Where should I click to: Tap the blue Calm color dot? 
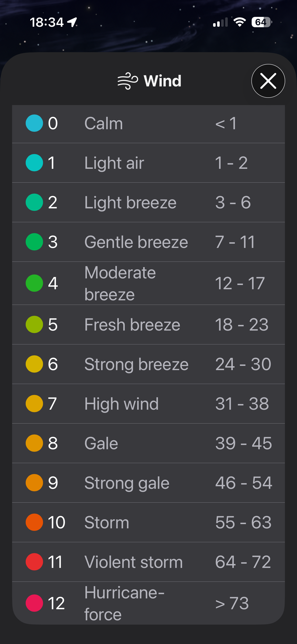click(34, 123)
